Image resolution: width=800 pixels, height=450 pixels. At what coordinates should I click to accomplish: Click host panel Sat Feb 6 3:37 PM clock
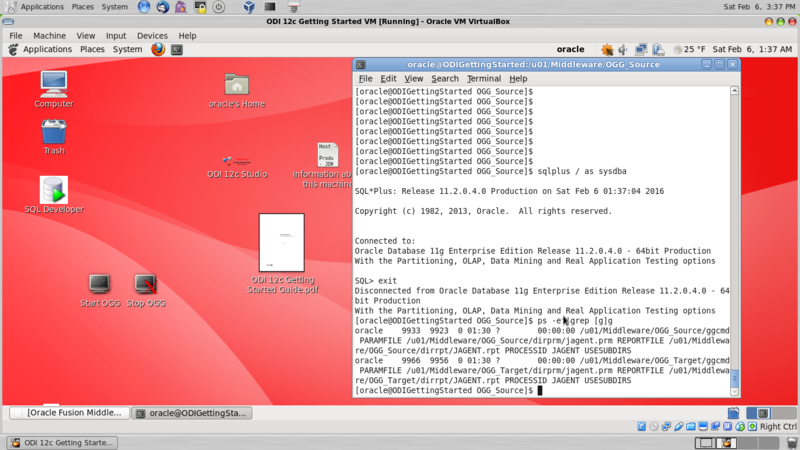pos(759,7)
